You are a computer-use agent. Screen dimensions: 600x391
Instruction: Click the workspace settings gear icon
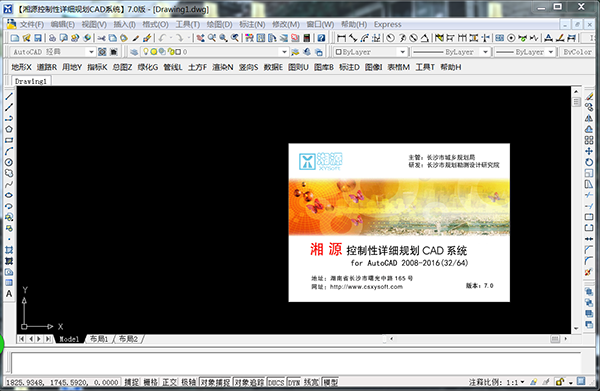(x=102, y=52)
